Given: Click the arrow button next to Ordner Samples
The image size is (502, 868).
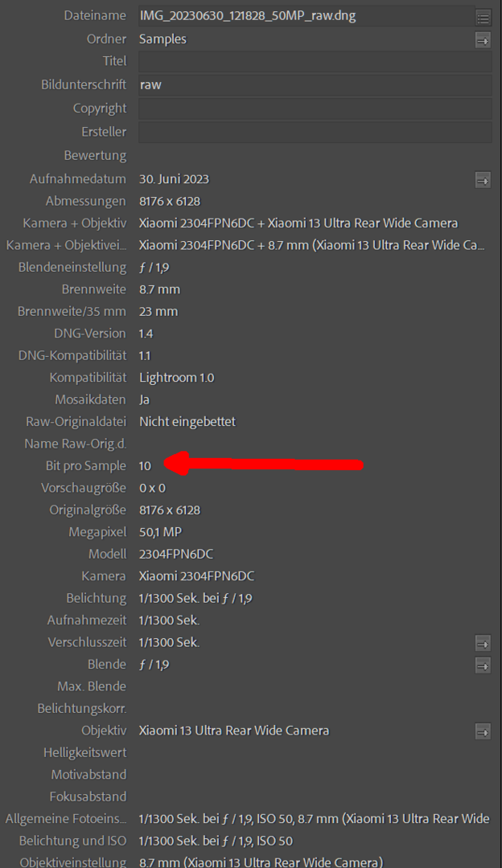Looking at the screenshot, I should click(483, 39).
